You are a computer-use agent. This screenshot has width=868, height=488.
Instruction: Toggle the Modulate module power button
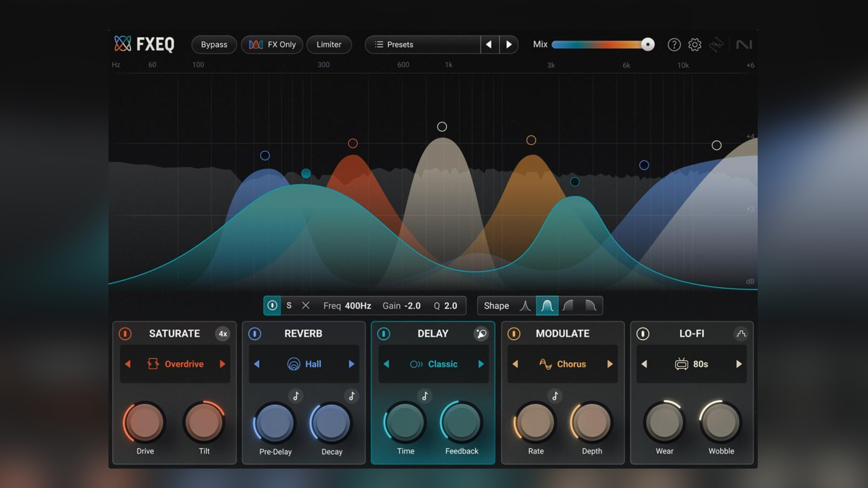[514, 334]
